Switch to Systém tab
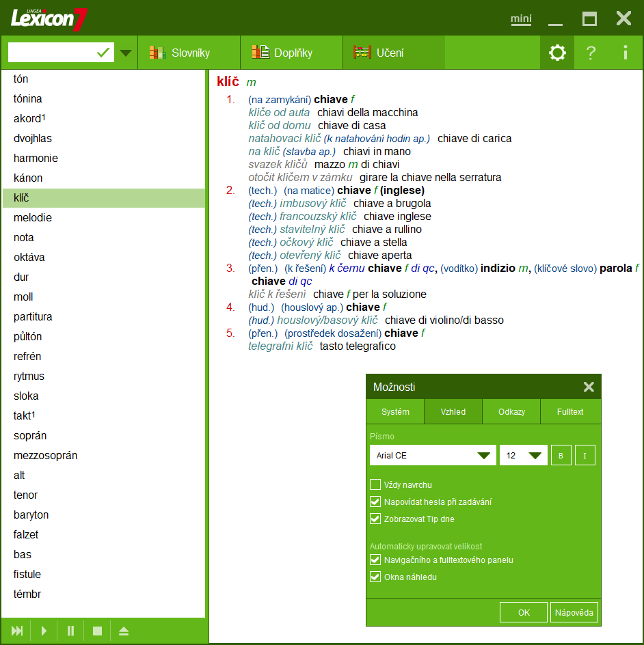644x645 pixels. [395, 411]
